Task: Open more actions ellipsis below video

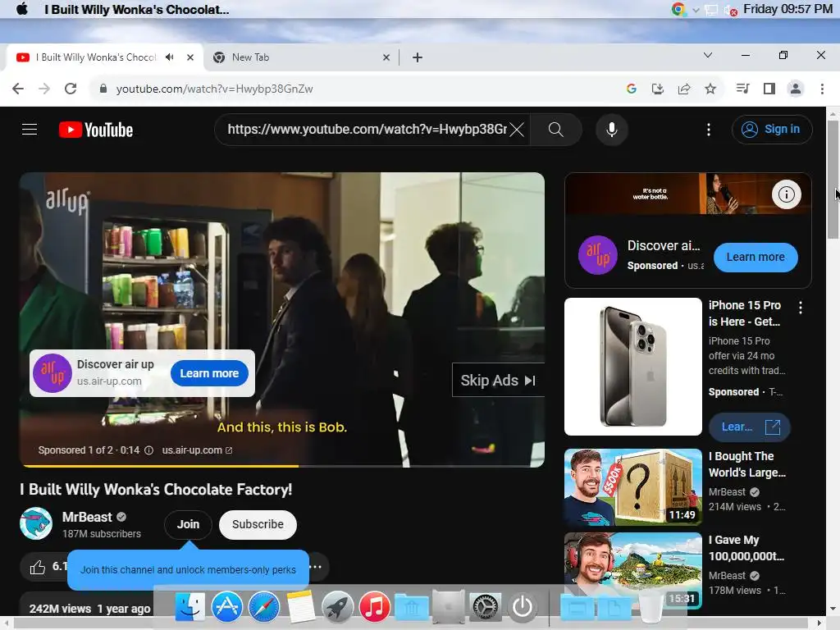Action: pos(316,567)
